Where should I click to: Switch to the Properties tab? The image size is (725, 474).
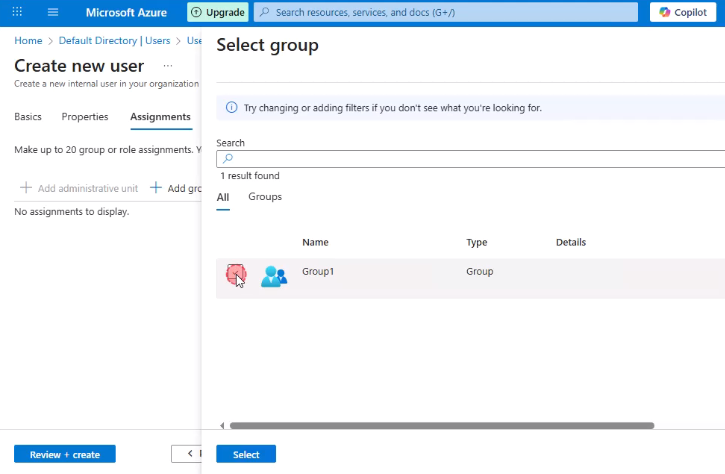click(x=85, y=117)
